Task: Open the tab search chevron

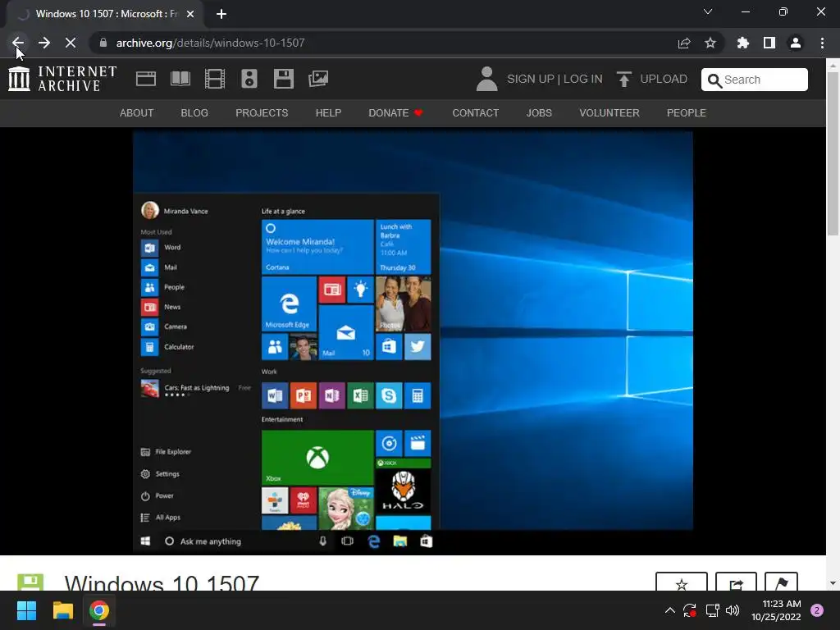Action: [x=708, y=11]
